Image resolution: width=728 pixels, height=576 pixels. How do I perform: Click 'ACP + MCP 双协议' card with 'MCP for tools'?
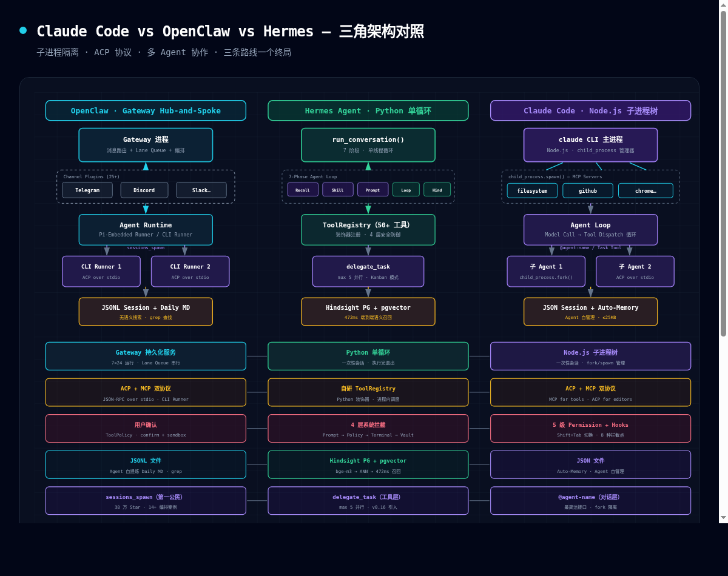tap(590, 392)
